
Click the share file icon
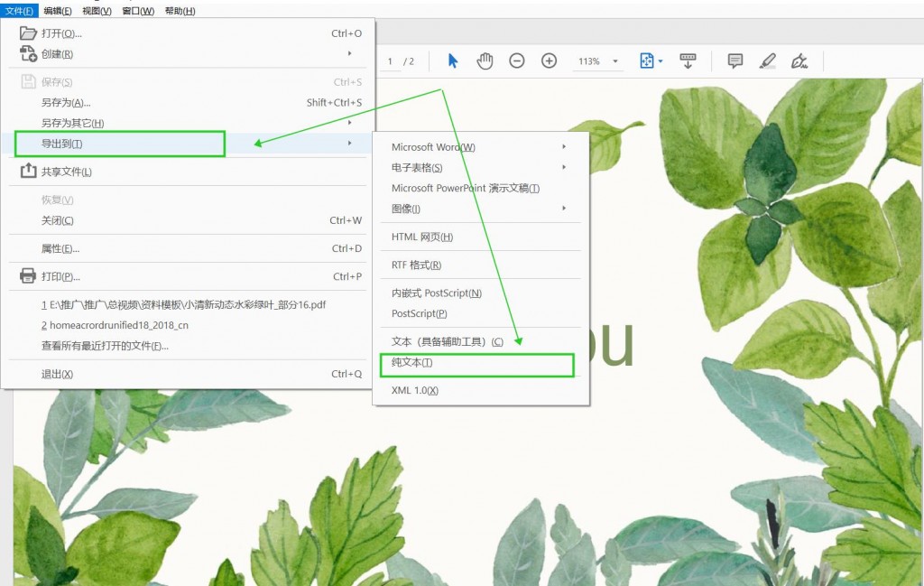[28, 171]
